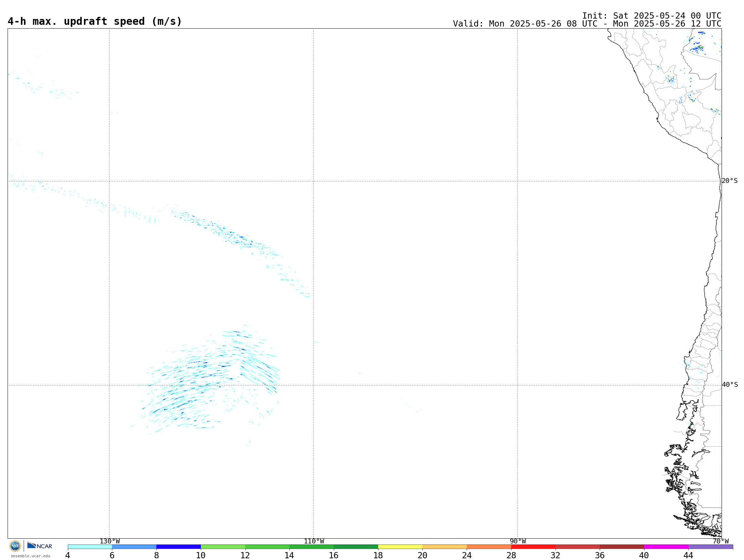The width and height of the screenshot is (744, 560).
Task: Click the colorbar tick label 14
Action: coord(289,556)
